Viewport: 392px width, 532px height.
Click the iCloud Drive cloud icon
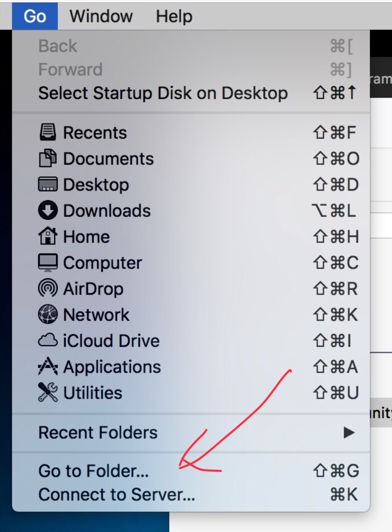[48, 341]
